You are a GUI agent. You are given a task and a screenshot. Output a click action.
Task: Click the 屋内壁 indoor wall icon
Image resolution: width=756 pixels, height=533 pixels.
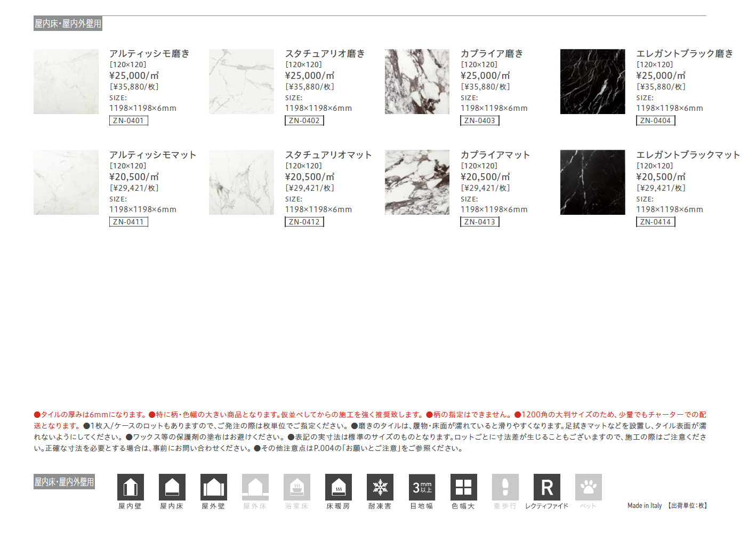tap(131, 487)
